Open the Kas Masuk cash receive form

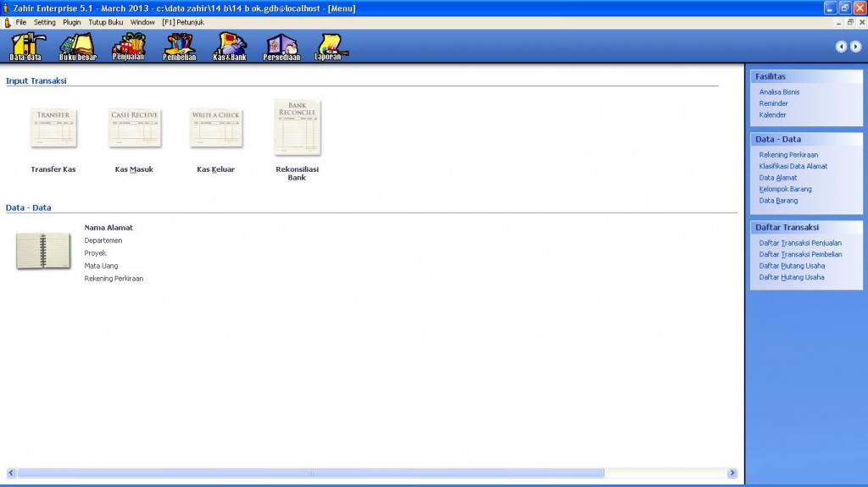coord(135,128)
